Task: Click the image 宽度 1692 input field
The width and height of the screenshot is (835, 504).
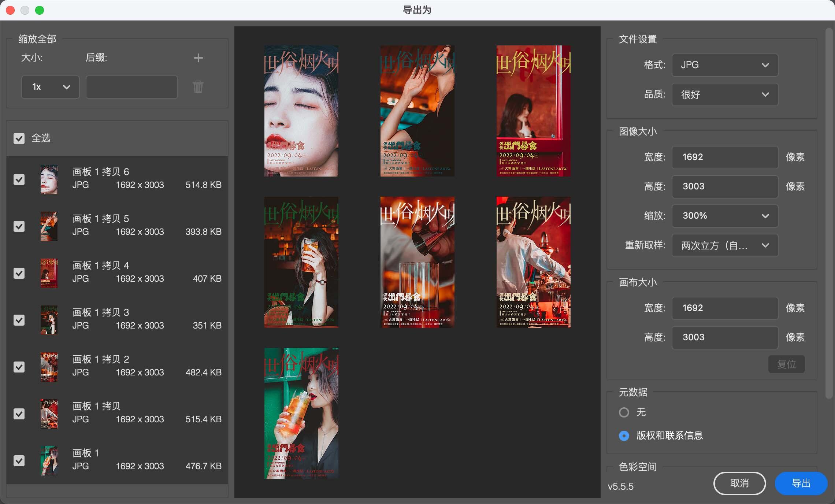Action: [724, 157]
